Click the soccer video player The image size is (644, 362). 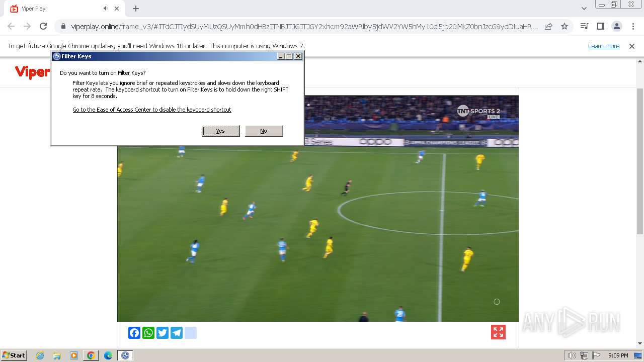318,208
